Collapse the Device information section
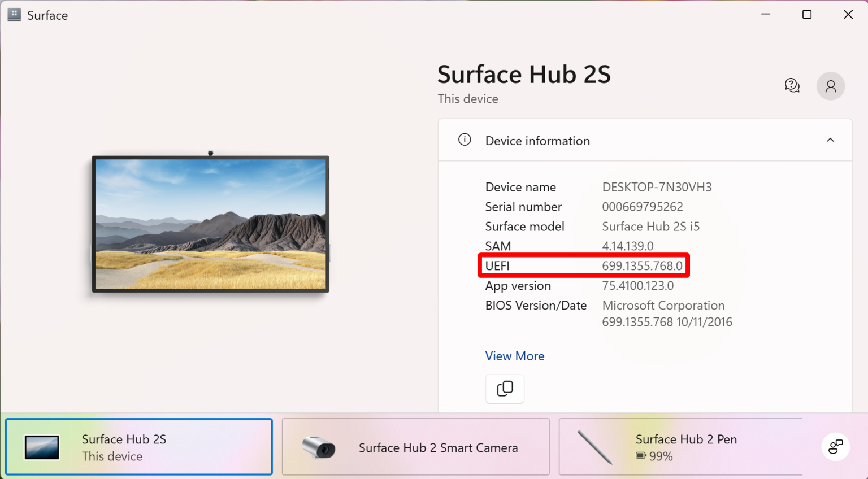This screenshot has height=479, width=868. (x=830, y=140)
